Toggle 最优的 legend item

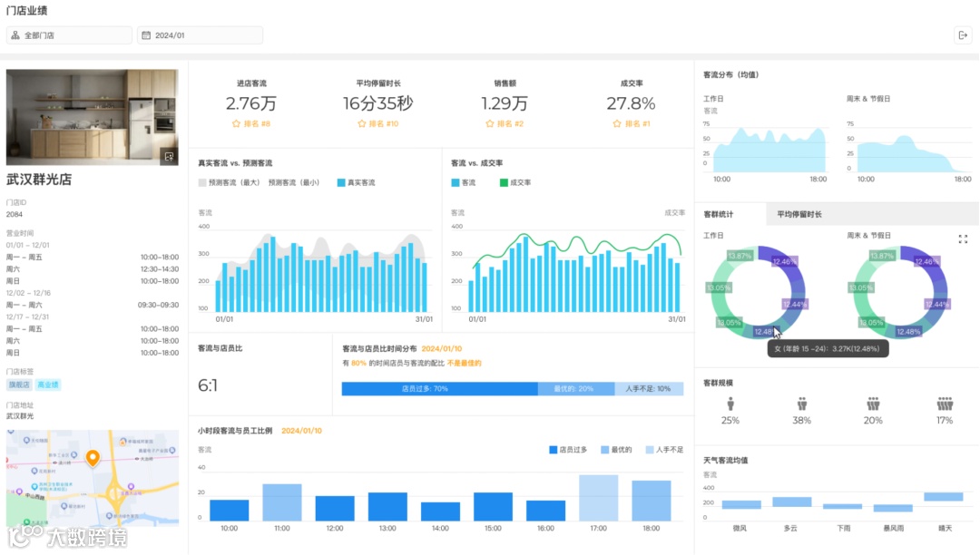616,450
